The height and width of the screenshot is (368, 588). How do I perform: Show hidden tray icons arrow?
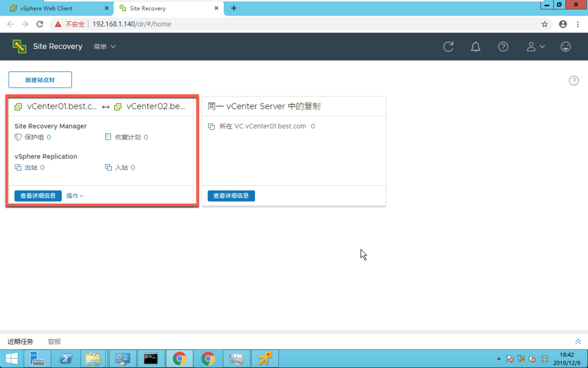(x=499, y=359)
